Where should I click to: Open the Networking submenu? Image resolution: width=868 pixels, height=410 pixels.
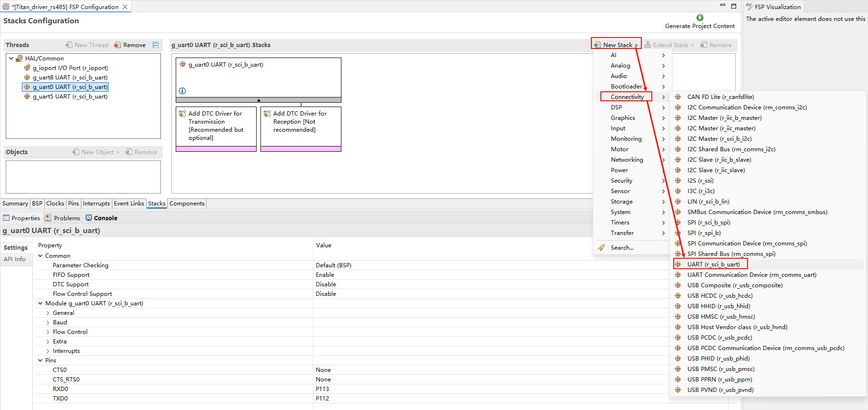coord(627,160)
